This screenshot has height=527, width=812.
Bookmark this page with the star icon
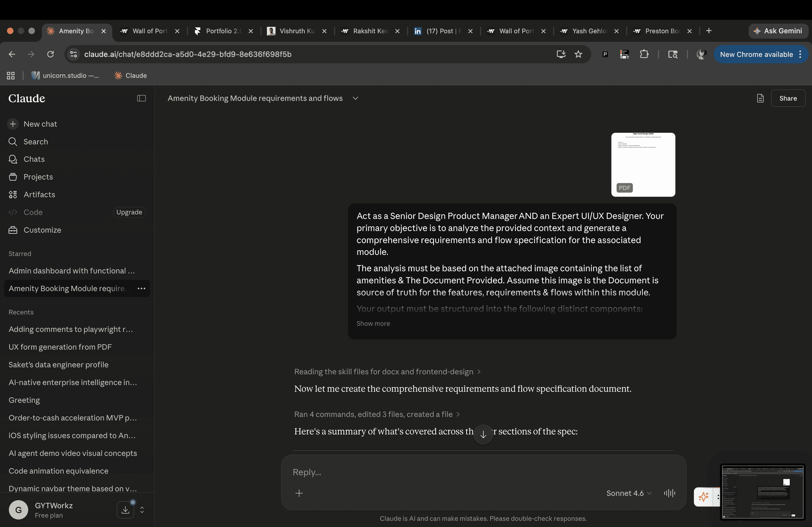pyautogui.click(x=578, y=54)
